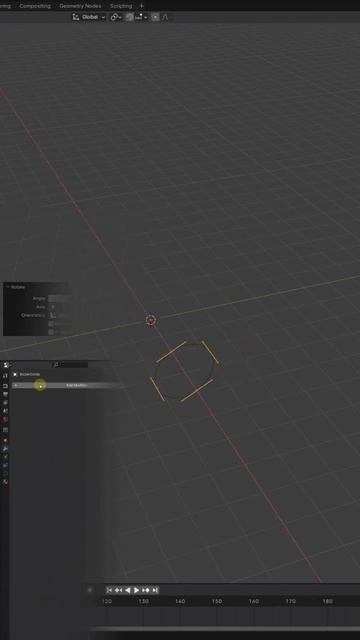Toggle the first checkbox below Orientation
The height and width of the screenshot is (640, 360).
pyautogui.click(x=51, y=324)
